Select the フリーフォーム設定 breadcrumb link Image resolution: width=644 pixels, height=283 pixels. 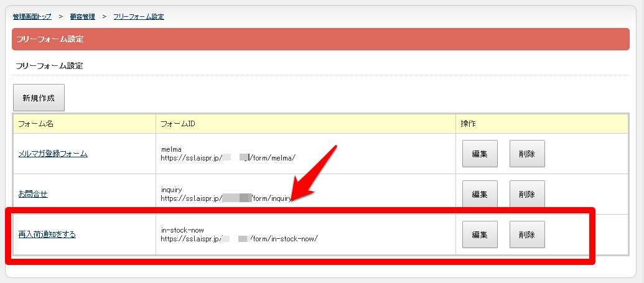[139, 17]
